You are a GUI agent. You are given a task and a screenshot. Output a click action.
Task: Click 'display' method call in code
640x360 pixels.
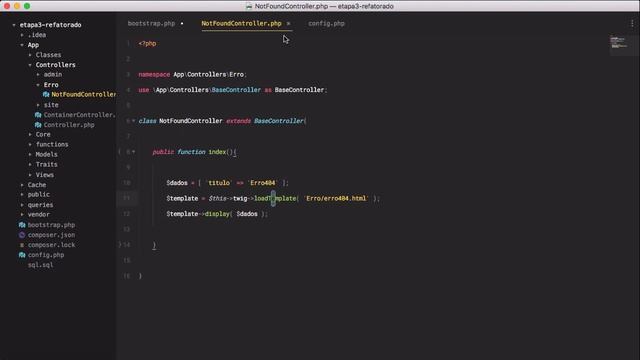[217, 214]
